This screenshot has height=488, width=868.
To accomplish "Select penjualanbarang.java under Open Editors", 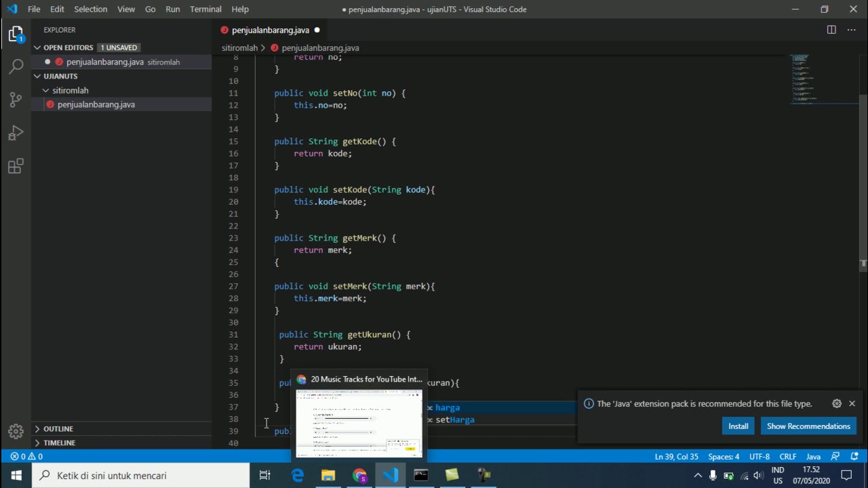I will click(x=122, y=62).
